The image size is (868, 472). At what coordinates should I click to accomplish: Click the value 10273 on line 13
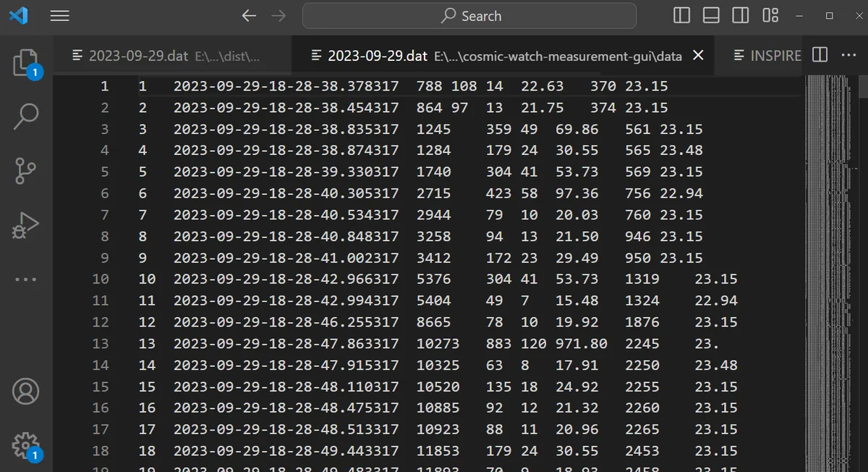pyautogui.click(x=438, y=343)
